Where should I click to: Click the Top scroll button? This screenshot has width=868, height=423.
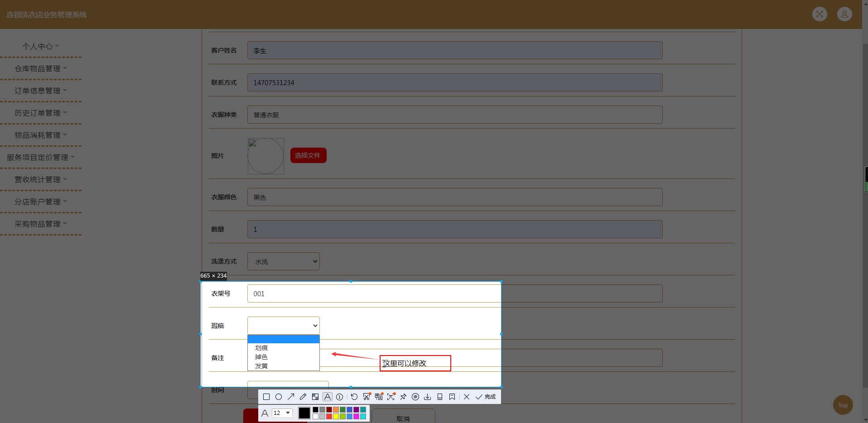coord(843,405)
